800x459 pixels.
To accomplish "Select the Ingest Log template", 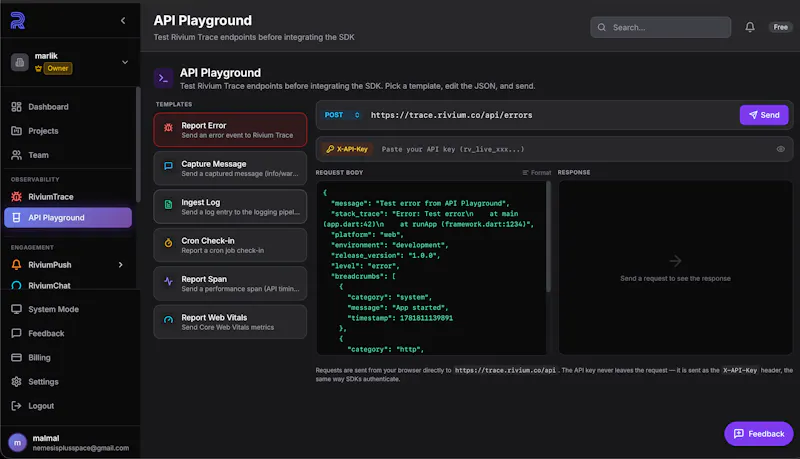I will pos(230,207).
